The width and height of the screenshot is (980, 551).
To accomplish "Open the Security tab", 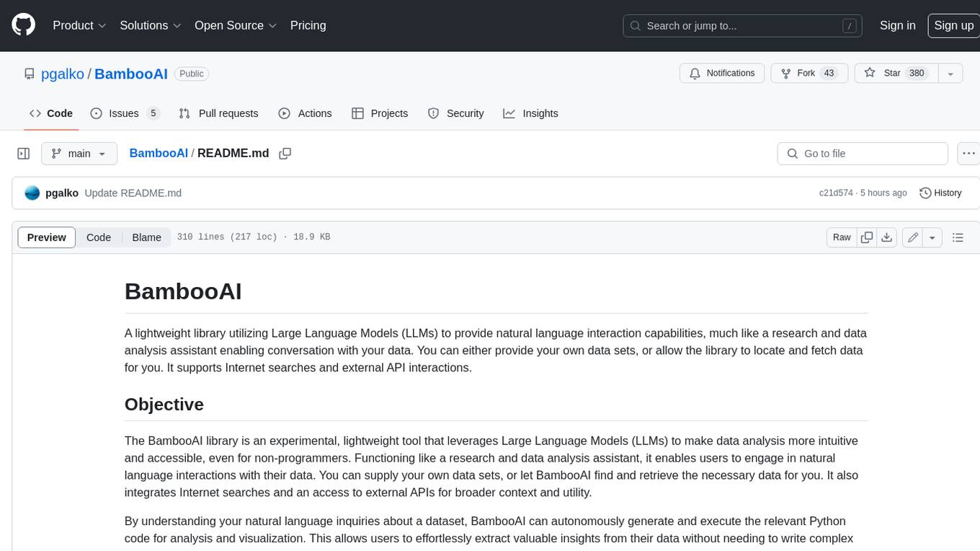I will pyautogui.click(x=455, y=113).
